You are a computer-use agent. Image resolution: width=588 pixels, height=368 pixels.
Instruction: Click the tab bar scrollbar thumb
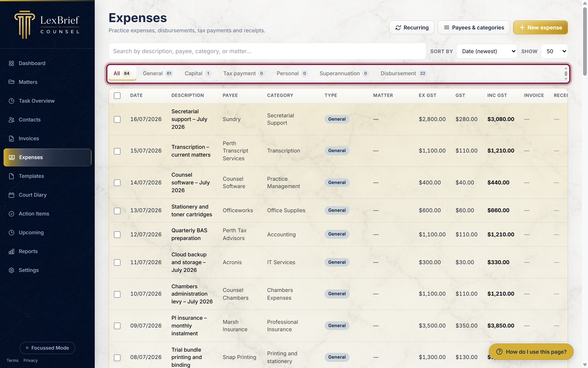[x=566, y=74]
